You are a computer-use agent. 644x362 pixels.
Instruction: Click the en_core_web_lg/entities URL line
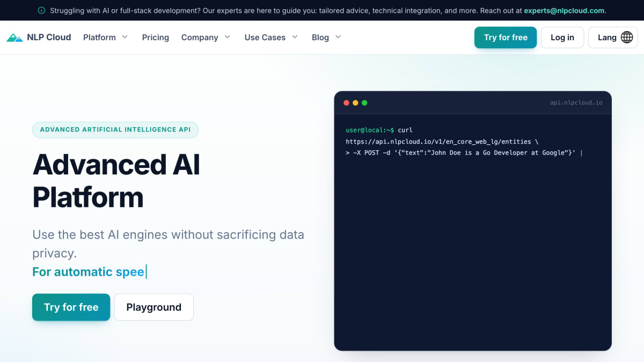442,142
